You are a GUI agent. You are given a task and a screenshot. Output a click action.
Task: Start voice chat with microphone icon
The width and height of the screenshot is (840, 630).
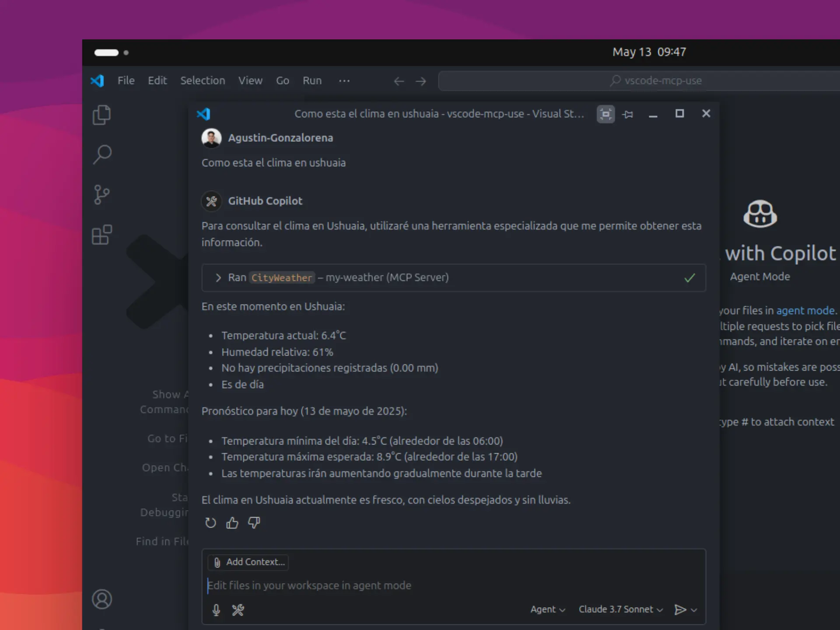216,610
